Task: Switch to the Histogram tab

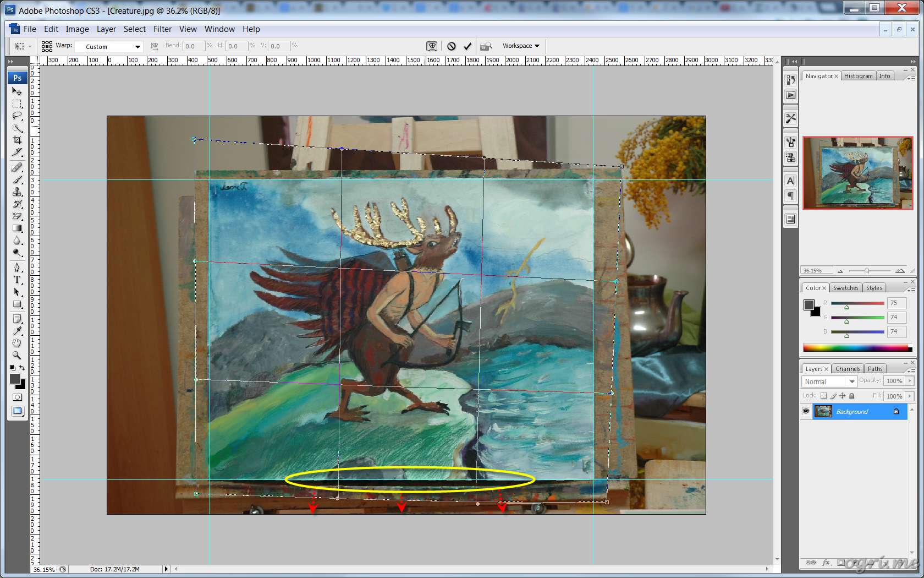Action: (x=858, y=76)
